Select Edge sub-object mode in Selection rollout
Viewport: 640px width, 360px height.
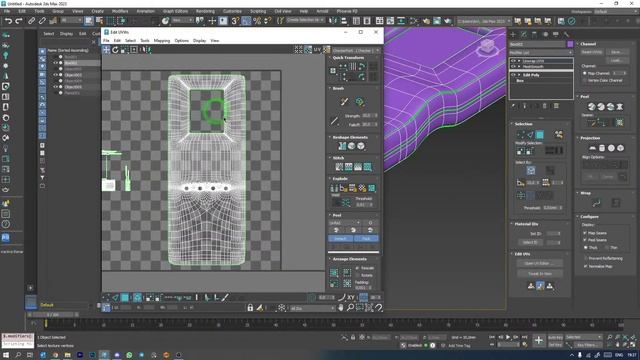click(x=530, y=134)
